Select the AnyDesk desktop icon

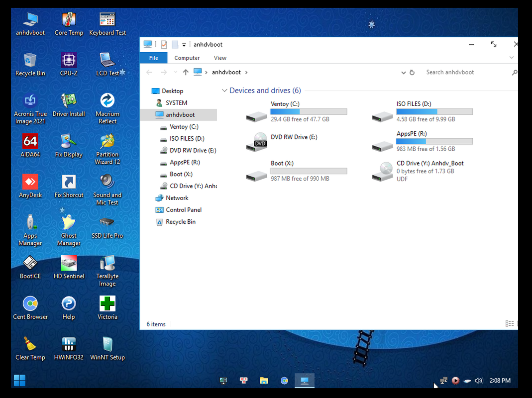(x=30, y=186)
